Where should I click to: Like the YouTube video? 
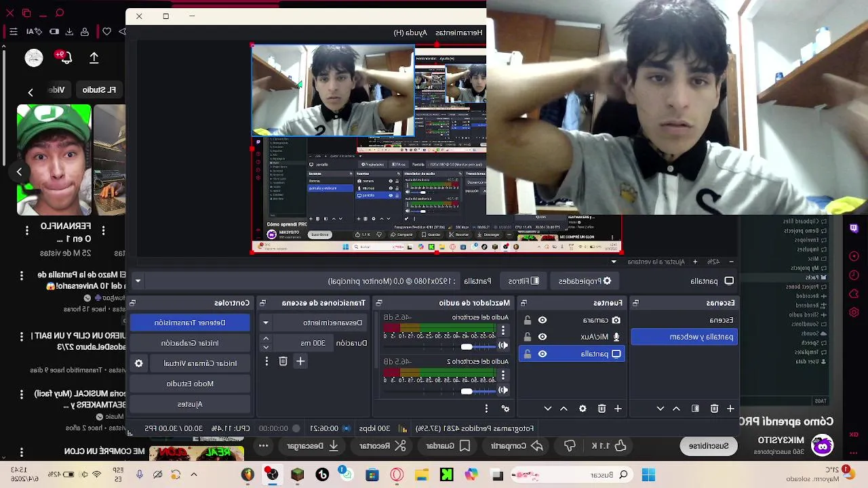point(612,445)
